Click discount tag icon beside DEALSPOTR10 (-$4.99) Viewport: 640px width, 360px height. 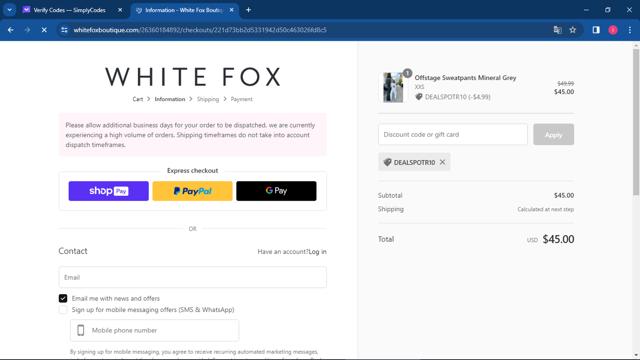[x=419, y=97]
